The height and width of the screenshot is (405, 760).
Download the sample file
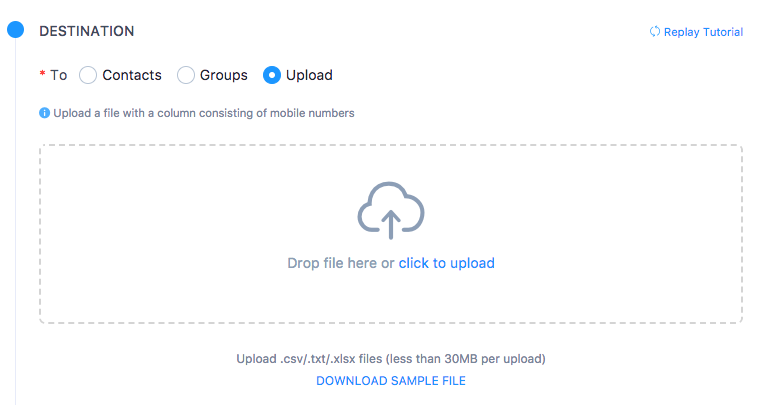[x=391, y=381]
